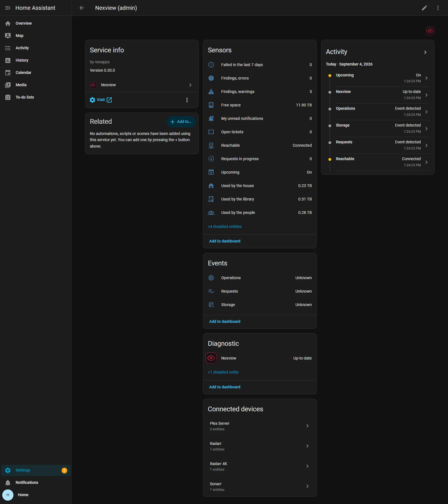Click the Used by the house icon

pos(211,186)
